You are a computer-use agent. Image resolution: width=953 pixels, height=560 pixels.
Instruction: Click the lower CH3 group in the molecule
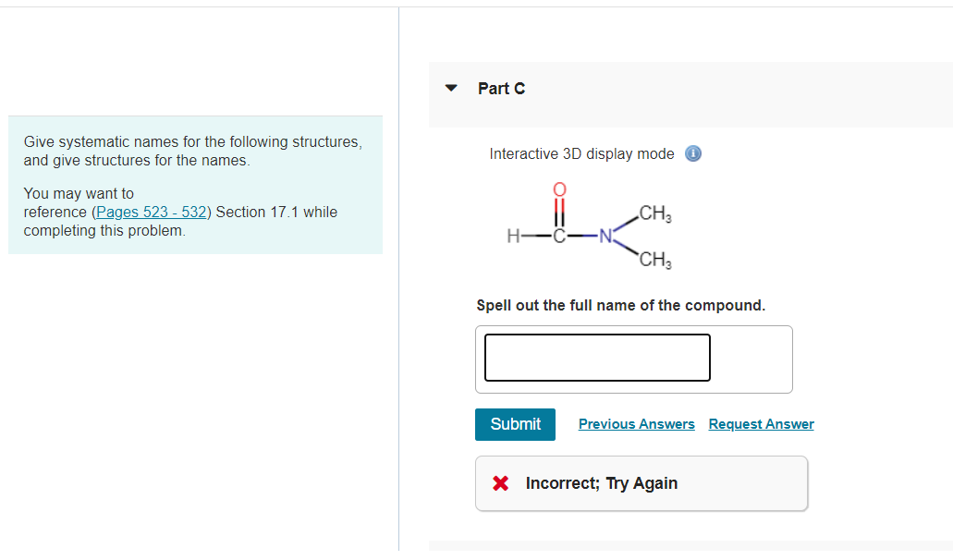click(654, 260)
